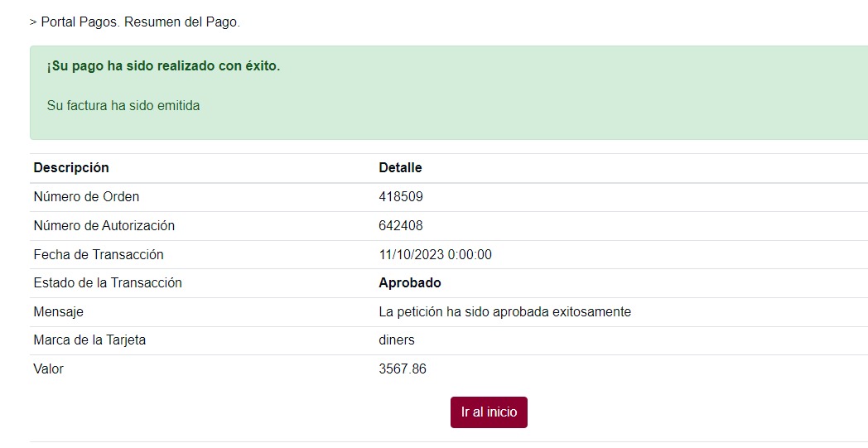This screenshot has width=868, height=448.
Task: Click the "Número de Orden" row label
Action: tap(86, 197)
